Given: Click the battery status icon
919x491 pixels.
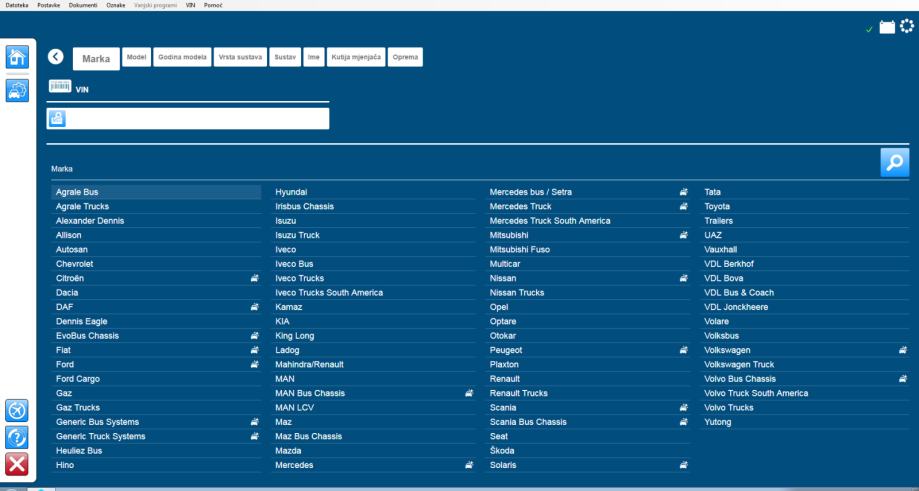Looking at the screenshot, I should (x=887, y=27).
